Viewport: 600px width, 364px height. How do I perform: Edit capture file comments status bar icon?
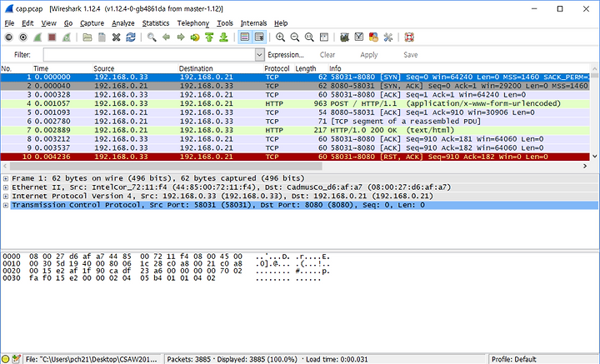[16, 359]
